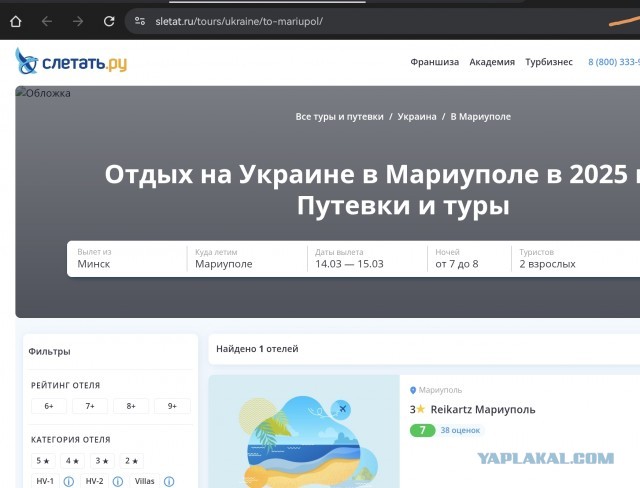The width and height of the screenshot is (640, 488).
Task: Follow the Украина breadcrumb link
Action: [x=417, y=117]
